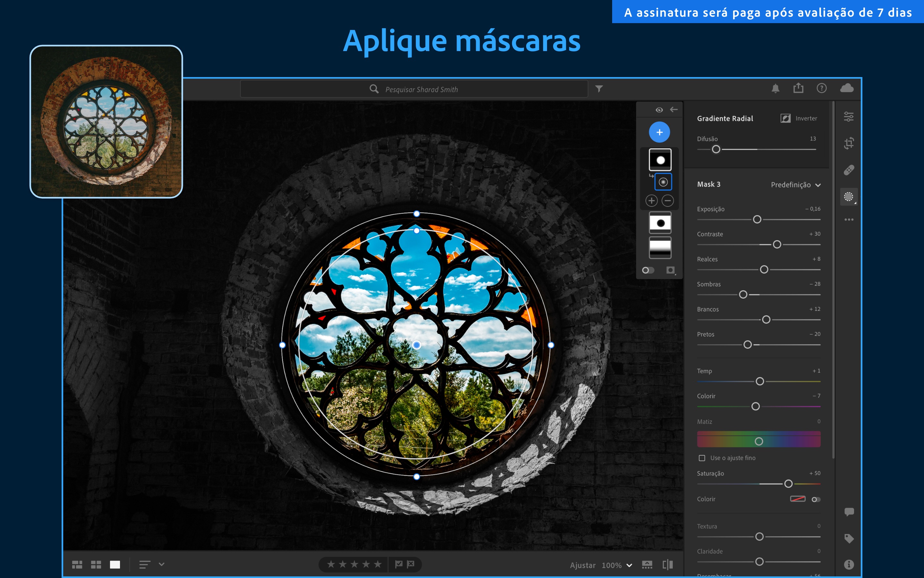Viewport: 924px width, 578px height.
Task: Switch to photo grid view icon
Action: coord(77,565)
